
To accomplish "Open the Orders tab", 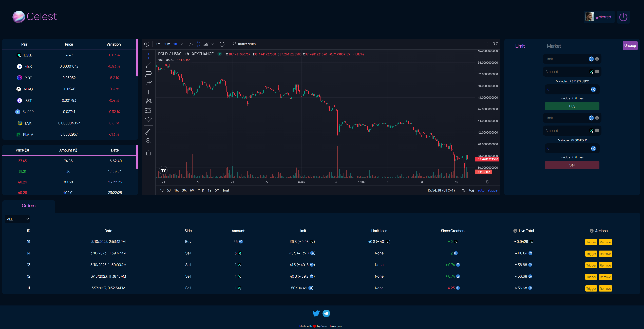I will coord(28,206).
